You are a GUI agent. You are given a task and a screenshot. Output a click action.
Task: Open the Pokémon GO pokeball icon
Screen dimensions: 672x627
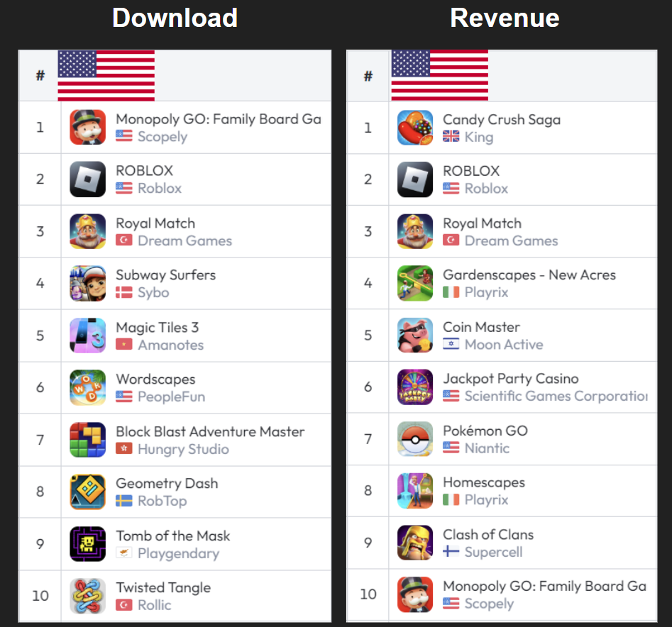(x=415, y=439)
